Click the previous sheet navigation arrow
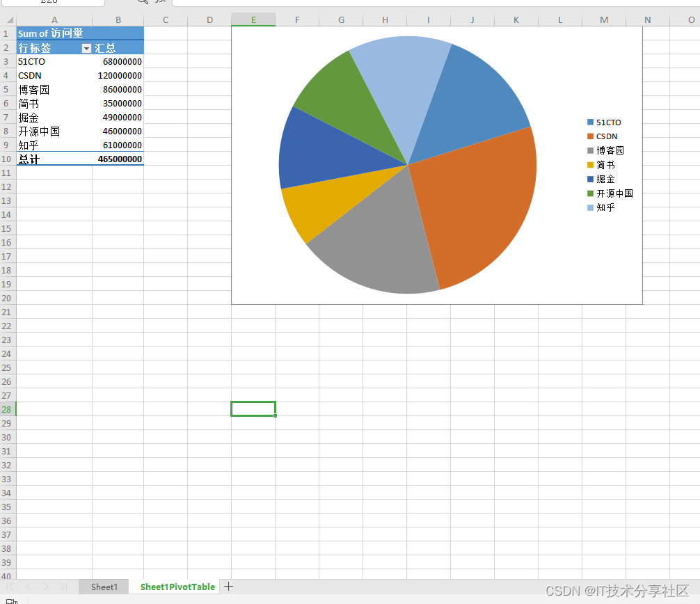700x604 pixels. pos(28,587)
